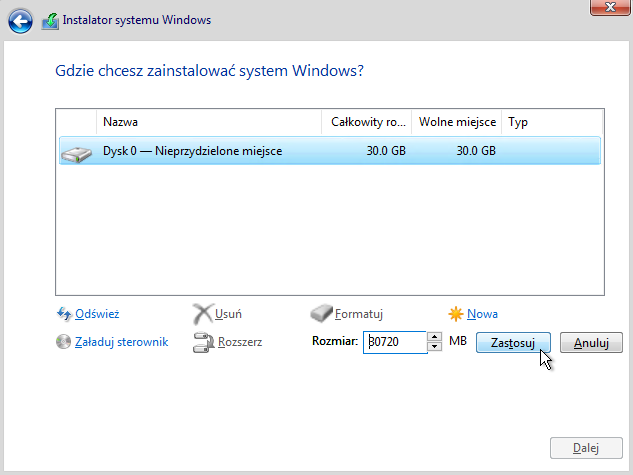This screenshot has height=475, width=633.
Task: Click the Usuń delete option
Action: coord(228,314)
